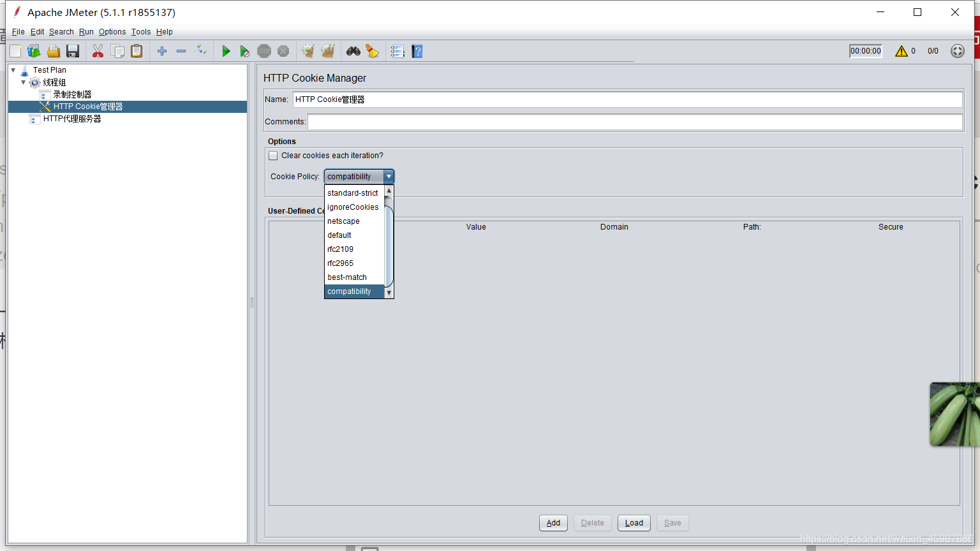Start the test with green play icon

(x=226, y=51)
